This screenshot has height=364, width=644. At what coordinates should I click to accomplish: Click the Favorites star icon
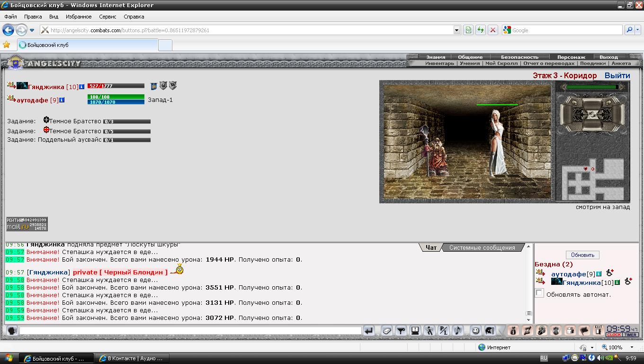(x=6, y=45)
